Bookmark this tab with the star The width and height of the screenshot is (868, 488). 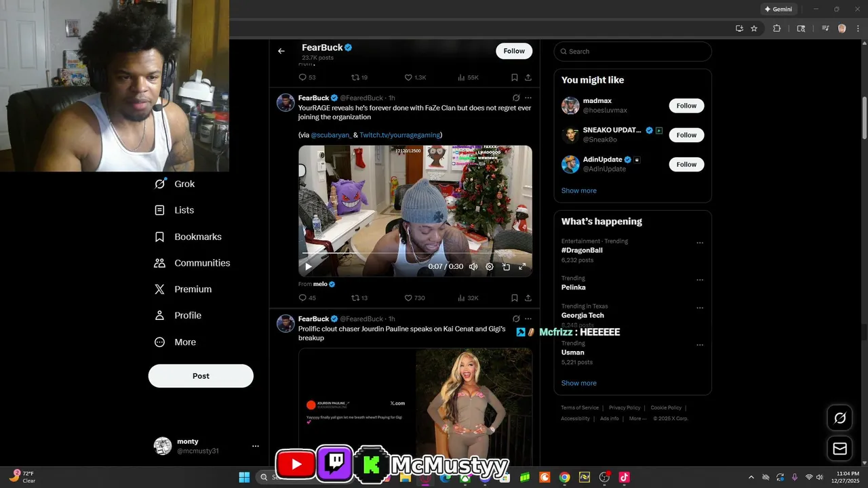(x=754, y=28)
